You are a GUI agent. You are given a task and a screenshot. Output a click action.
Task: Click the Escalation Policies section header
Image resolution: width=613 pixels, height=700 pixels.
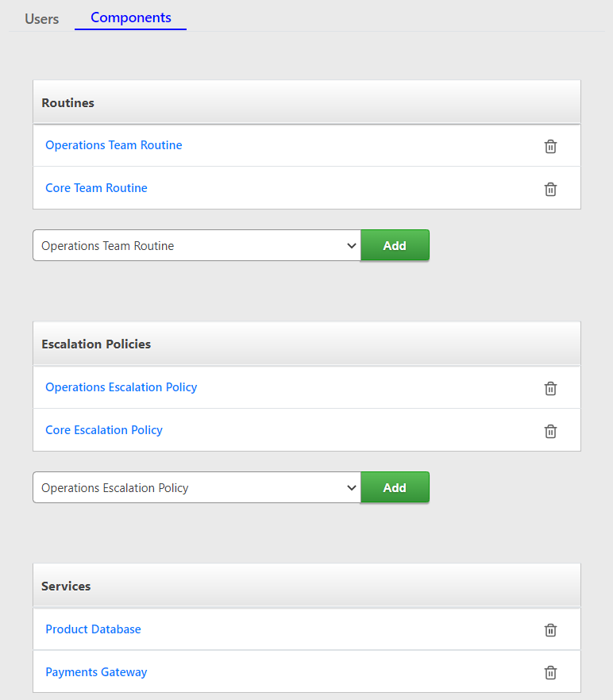pyautogui.click(x=307, y=344)
